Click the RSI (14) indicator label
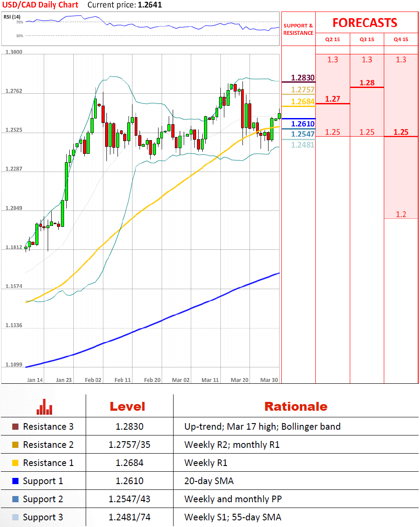The width and height of the screenshot is (420, 527). click(12, 17)
